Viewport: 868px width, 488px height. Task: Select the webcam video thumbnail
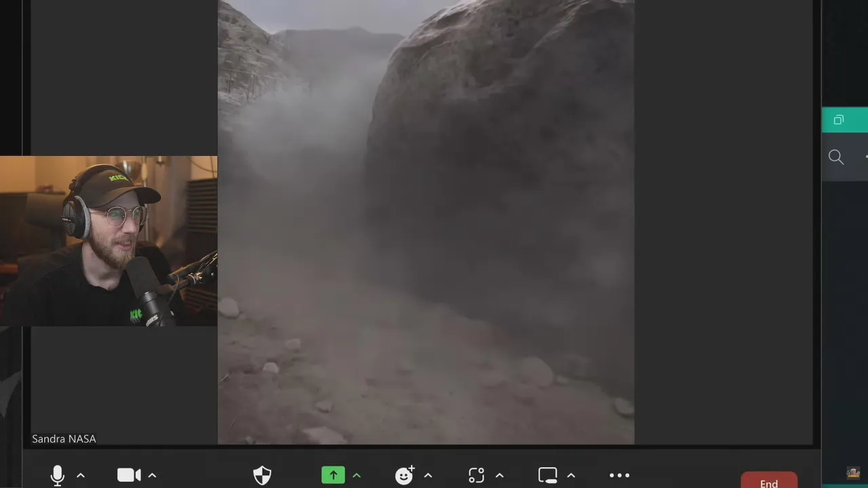(108, 241)
